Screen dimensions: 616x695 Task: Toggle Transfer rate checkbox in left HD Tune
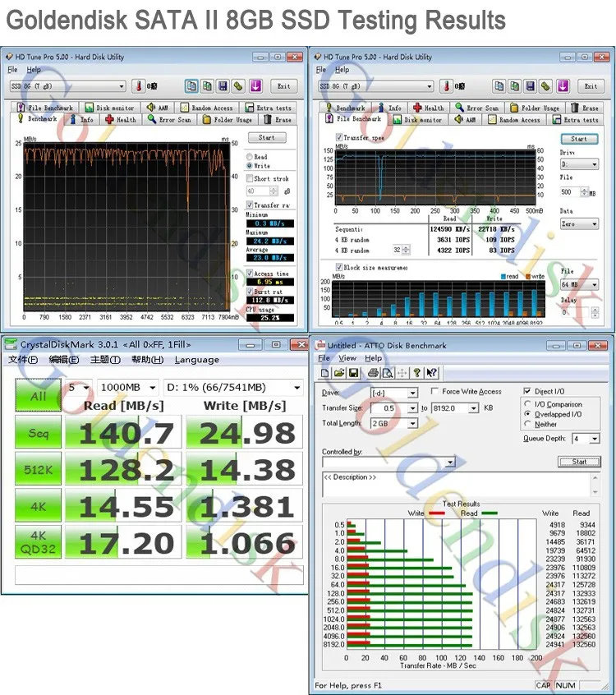point(250,205)
